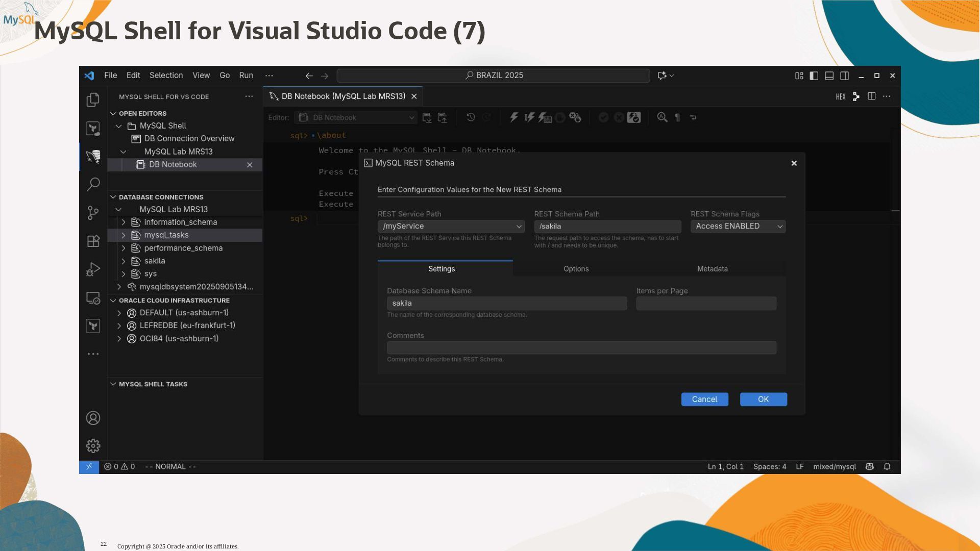Viewport: 980px width, 551px height.
Task: Open the Search icon in activity bar
Action: tap(93, 184)
